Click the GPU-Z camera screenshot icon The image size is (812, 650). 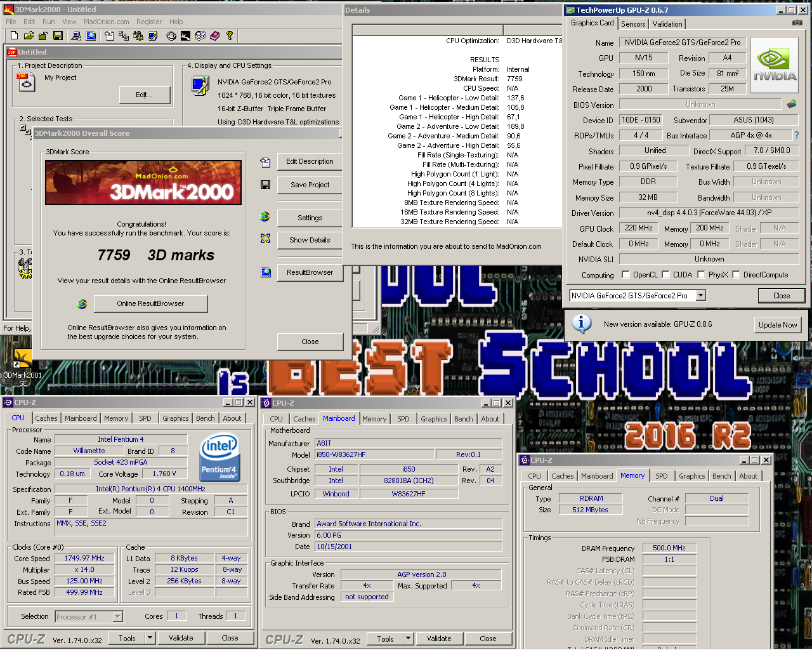(797, 23)
